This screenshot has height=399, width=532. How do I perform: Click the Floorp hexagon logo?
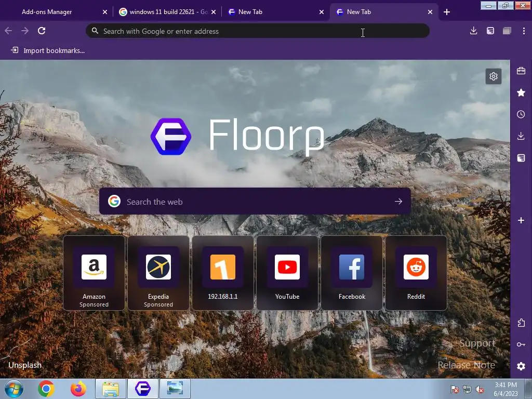tap(170, 137)
